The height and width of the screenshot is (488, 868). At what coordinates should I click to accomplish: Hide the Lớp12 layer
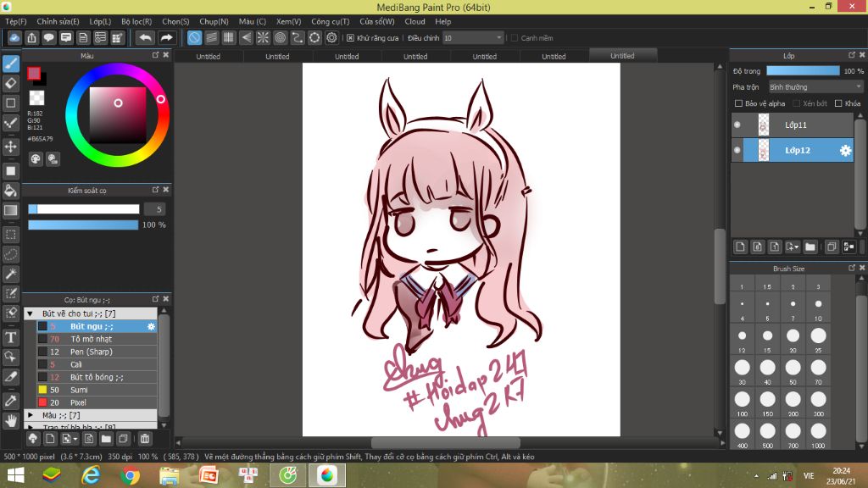(x=737, y=150)
